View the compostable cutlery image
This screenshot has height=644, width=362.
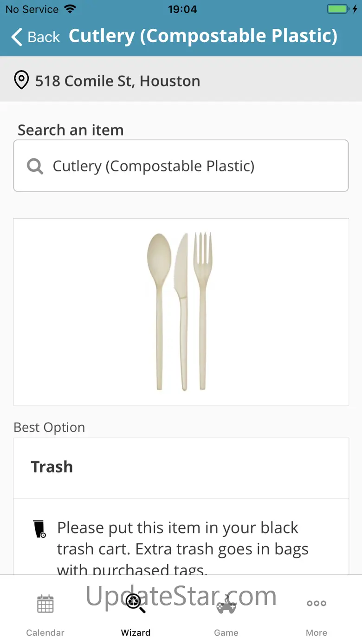click(x=181, y=312)
